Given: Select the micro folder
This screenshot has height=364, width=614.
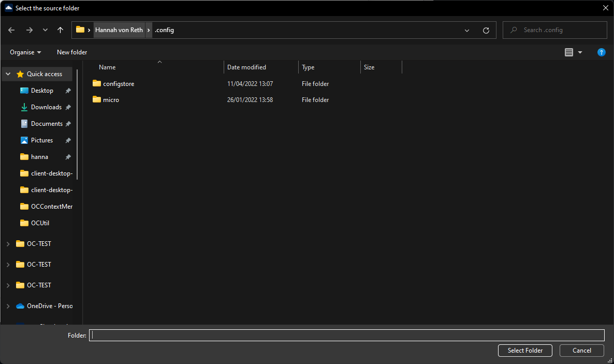Looking at the screenshot, I should [111, 100].
